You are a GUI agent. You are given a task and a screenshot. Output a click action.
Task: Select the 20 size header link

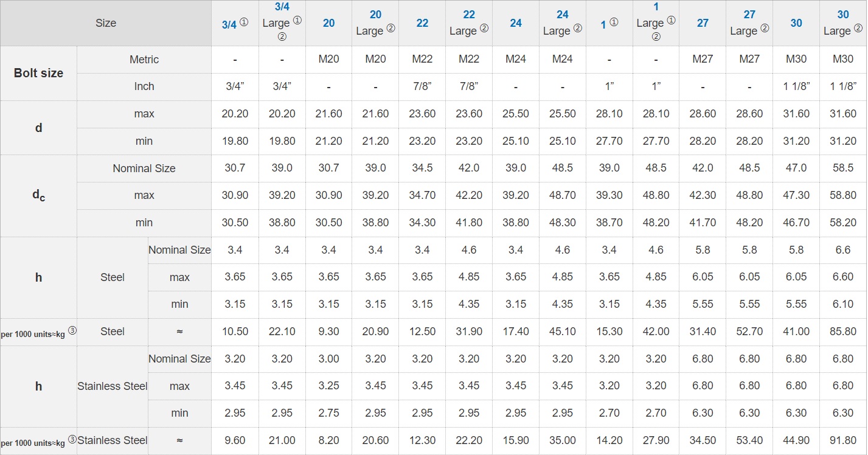[x=328, y=23]
